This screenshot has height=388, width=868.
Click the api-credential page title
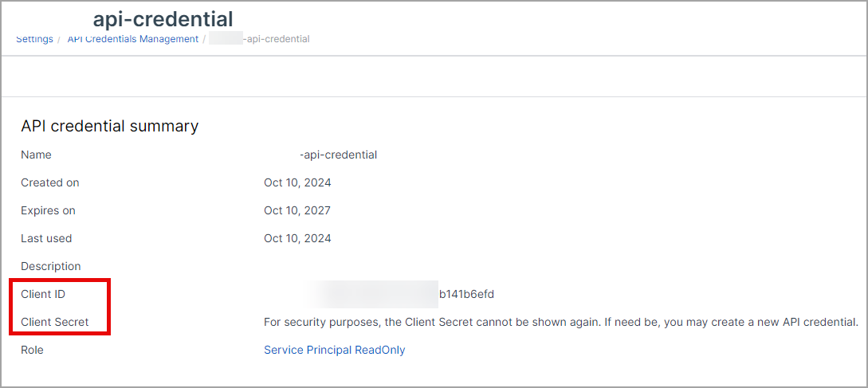(163, 18)
